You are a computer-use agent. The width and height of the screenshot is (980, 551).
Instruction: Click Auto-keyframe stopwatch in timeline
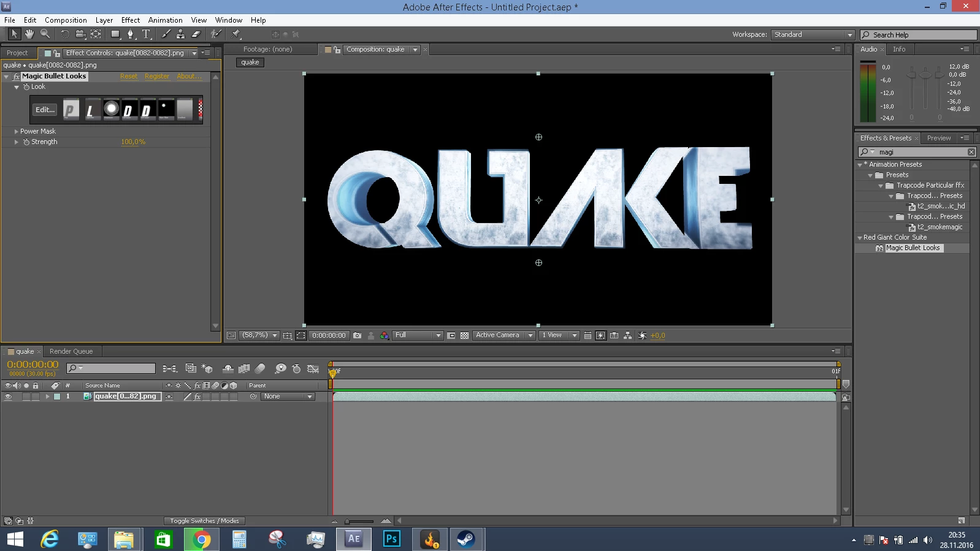[297, 368]
